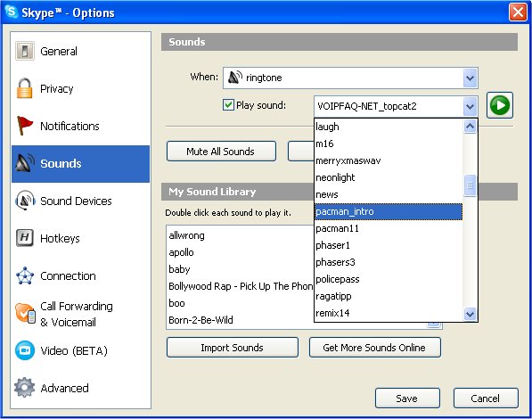Click the list's down scroll arrow
The height and width of the screenshot is (419, 532).
coord(470,314)
